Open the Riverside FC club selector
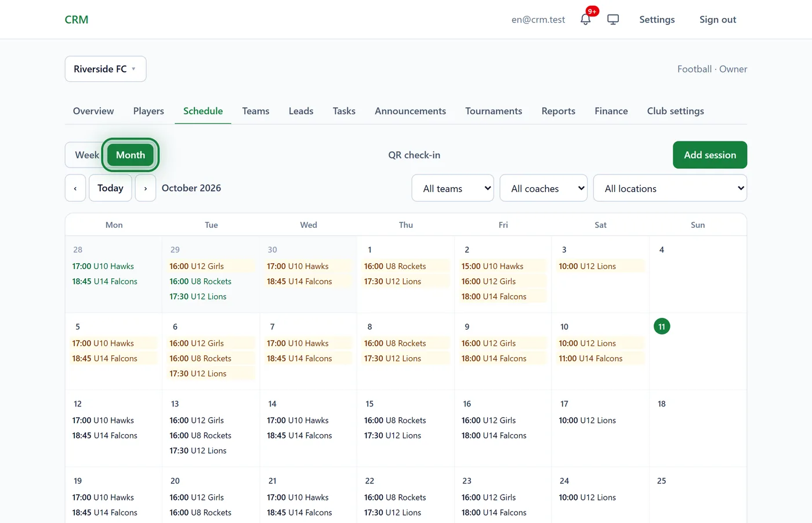812x523 pixels. point(106,69)
